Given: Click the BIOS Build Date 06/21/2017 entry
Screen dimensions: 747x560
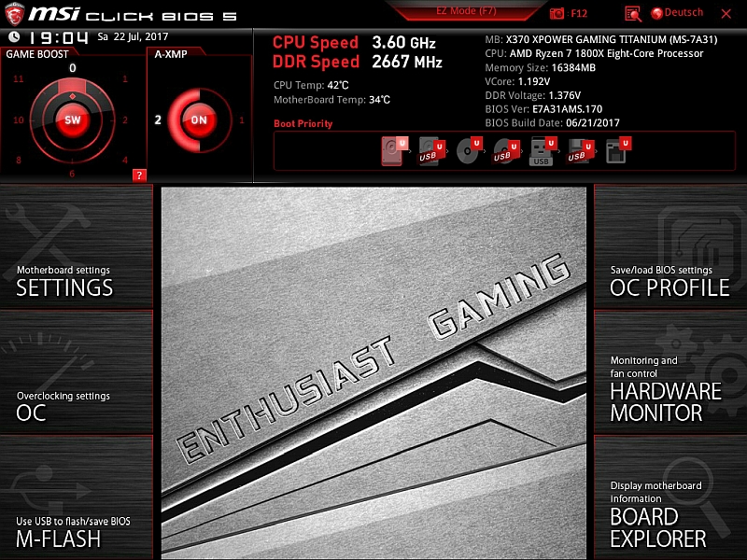Looking at the screenshot, I should coord(552,123).
